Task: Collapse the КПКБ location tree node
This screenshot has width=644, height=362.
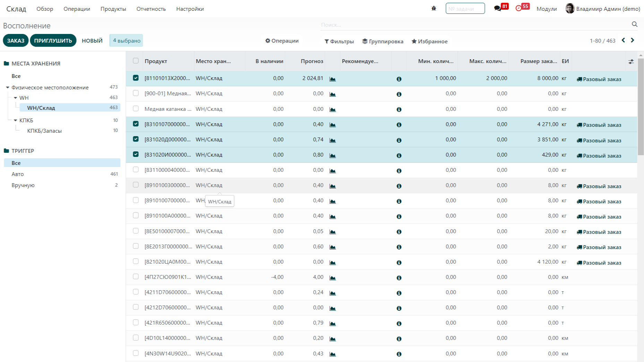Action: (16, 120)
